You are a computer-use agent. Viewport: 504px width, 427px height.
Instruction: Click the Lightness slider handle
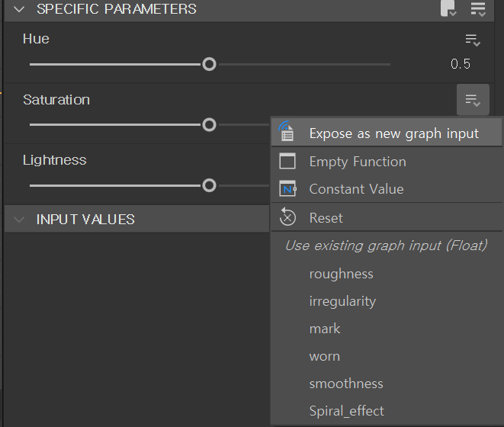(x=209, y=185)
